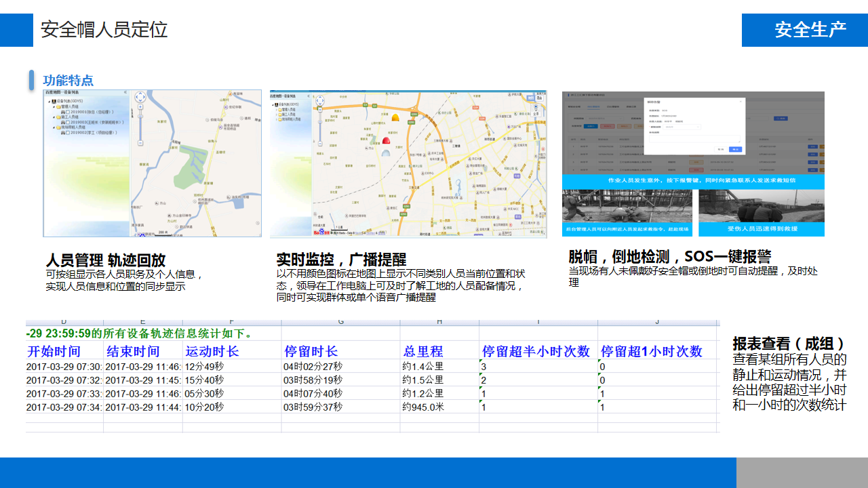868x488 pixels.
Task: Toggle the 混合 hybrid map view button
Action: pos(540,98)
